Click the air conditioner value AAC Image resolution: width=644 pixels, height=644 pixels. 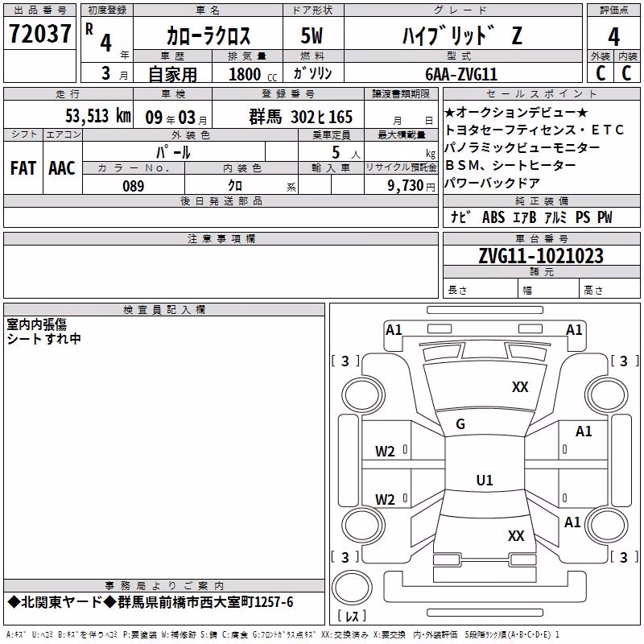62,168
